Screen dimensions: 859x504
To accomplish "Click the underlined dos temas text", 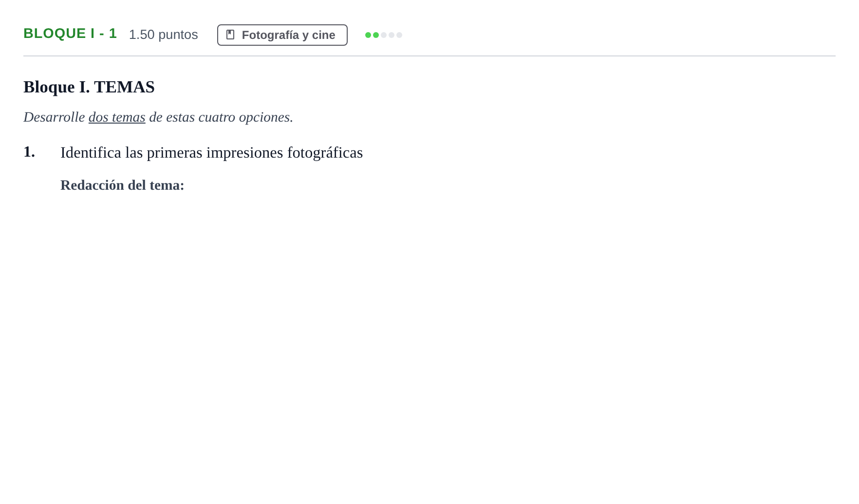I will pos(117,117).
